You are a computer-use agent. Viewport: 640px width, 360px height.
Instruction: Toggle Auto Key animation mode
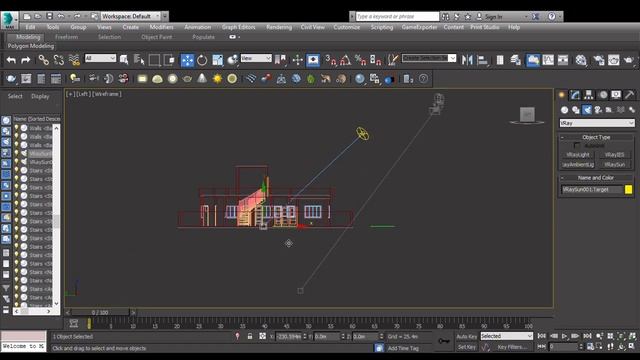[x=467, y=336]
